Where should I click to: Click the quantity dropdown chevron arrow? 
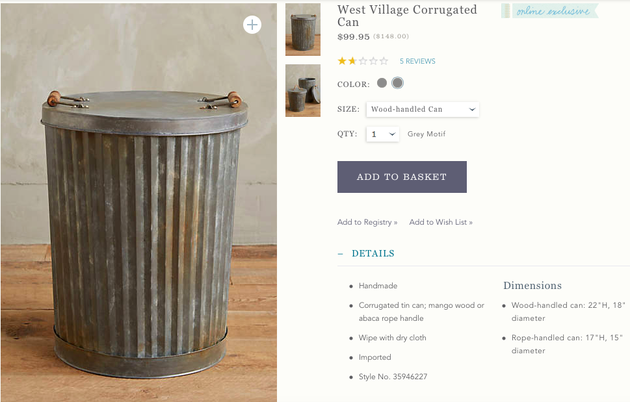point(392,134)
